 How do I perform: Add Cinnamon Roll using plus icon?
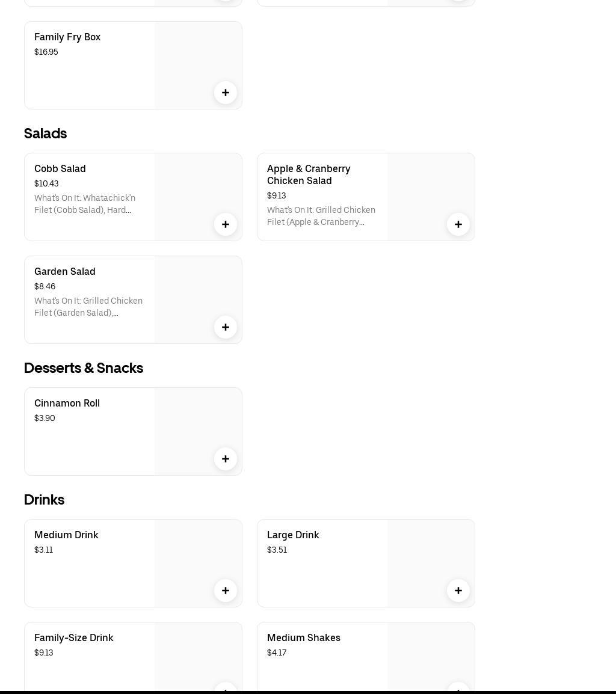tap(226, 459)
